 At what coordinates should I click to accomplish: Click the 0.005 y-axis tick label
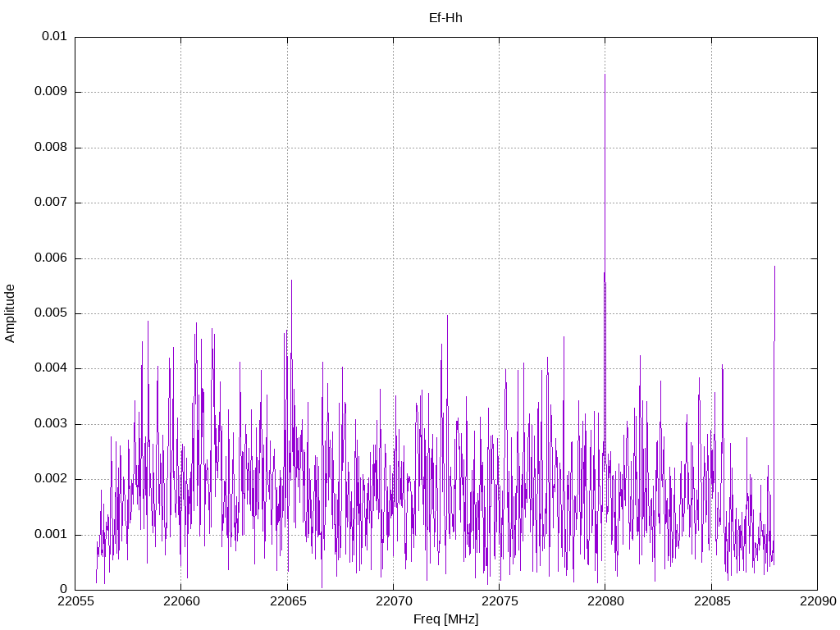pyautogui.click(x=50, y=313)
